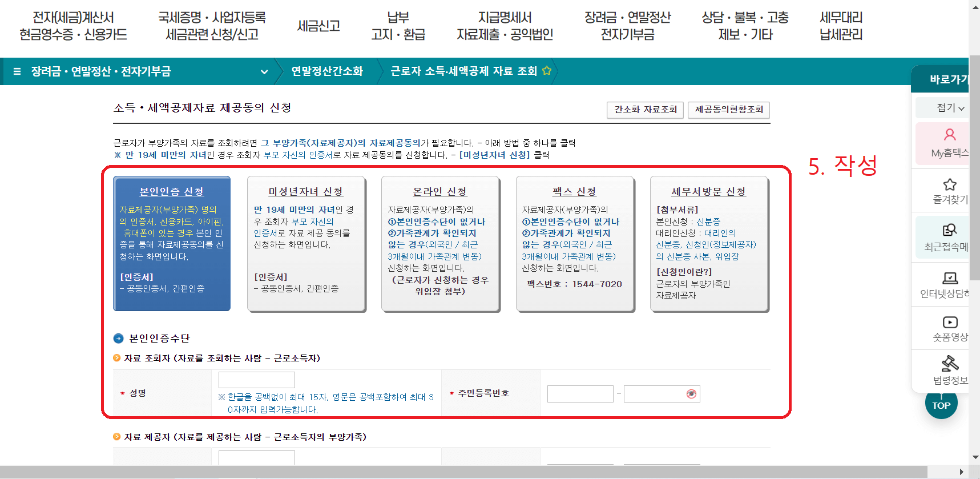Click the 성명 input field for 자료 조회자

(x=257, y=380)
